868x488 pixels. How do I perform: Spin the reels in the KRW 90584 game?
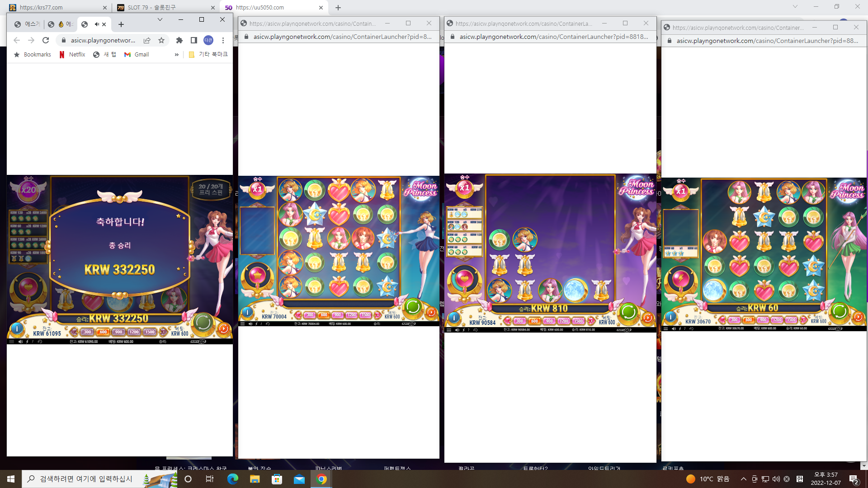point(629,312)
